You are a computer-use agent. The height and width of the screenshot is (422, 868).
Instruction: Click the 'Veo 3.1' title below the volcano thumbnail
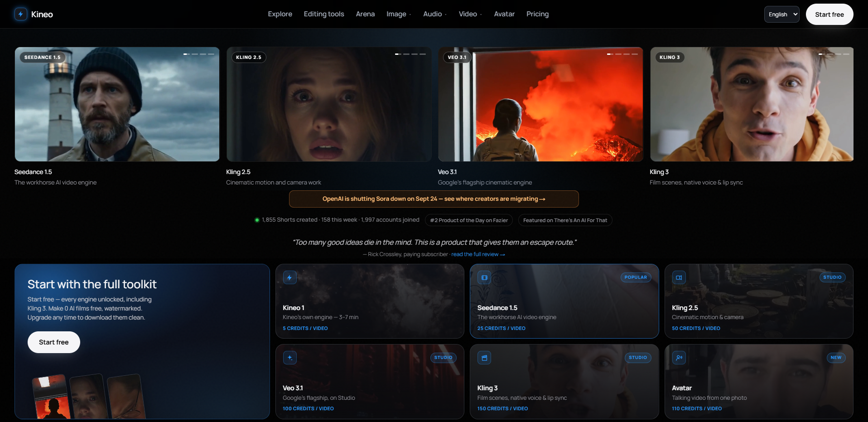447,172
